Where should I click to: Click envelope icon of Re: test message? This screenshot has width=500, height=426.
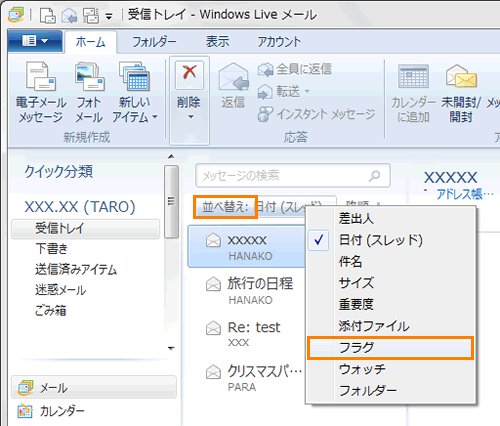coord(213,328)
